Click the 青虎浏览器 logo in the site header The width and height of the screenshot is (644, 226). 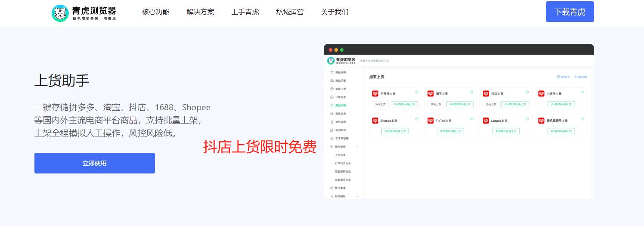(x=84, y=13)
